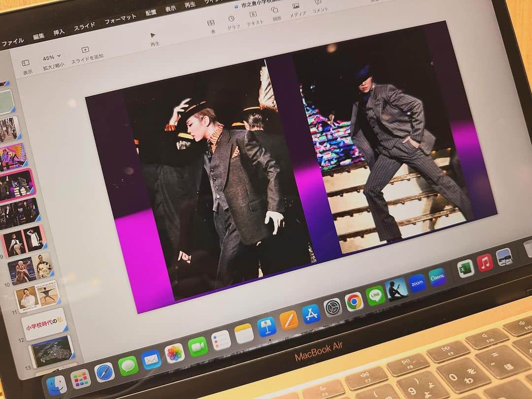Select slide 9 thumbnail with pink borders
Screen dimensions: 532x399
pos(24,240)
